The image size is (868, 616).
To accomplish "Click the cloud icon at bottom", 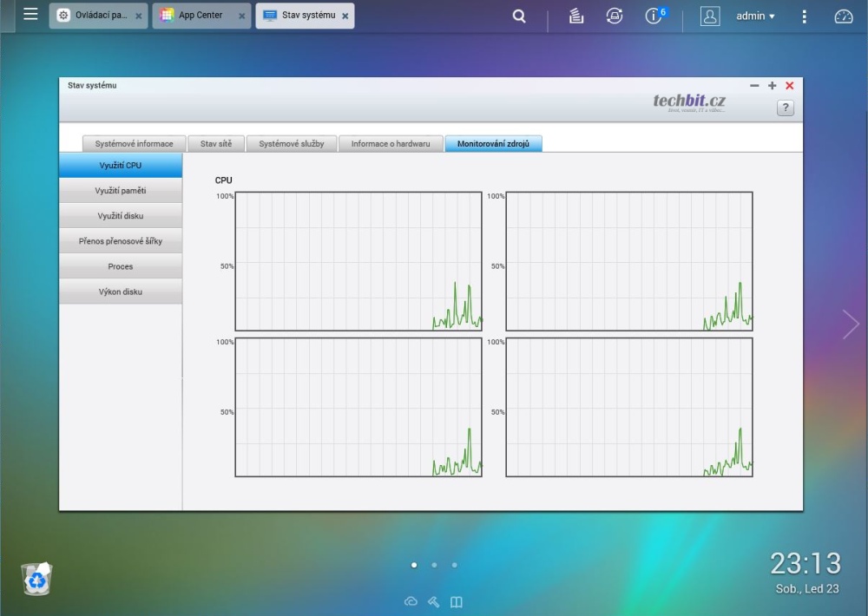I will (411, 602).
